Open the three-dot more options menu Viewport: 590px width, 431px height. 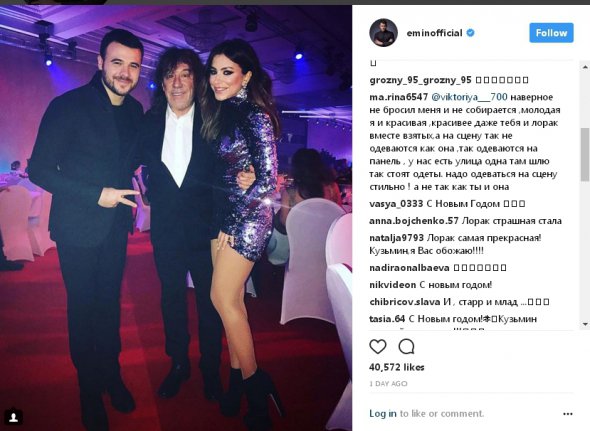click(x=568, y=414)
